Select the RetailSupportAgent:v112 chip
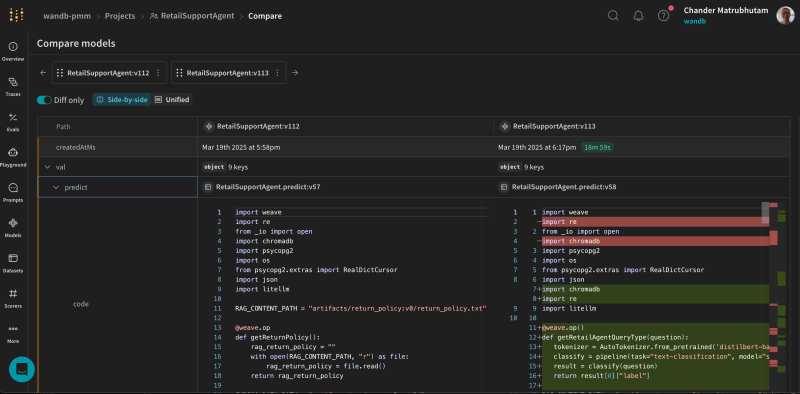Screen dimensions: 800x394 click(108, 73)
